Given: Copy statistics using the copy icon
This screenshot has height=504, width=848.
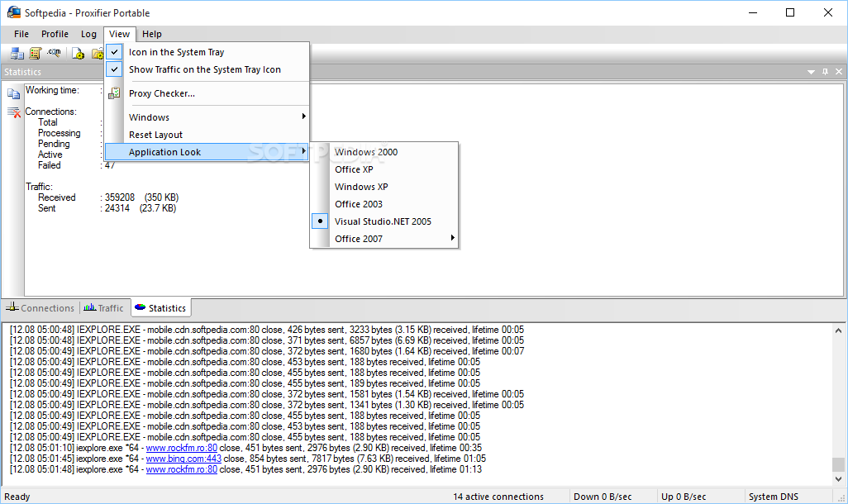Looking at the screenshot, I should [x=13, y=94].
